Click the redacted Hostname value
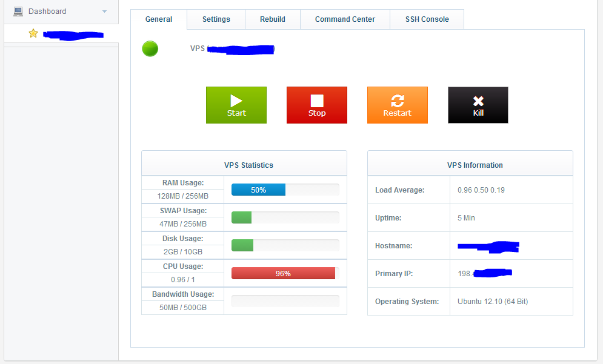Viewport: 603px width, 364px height. click(x=488, y=247)
